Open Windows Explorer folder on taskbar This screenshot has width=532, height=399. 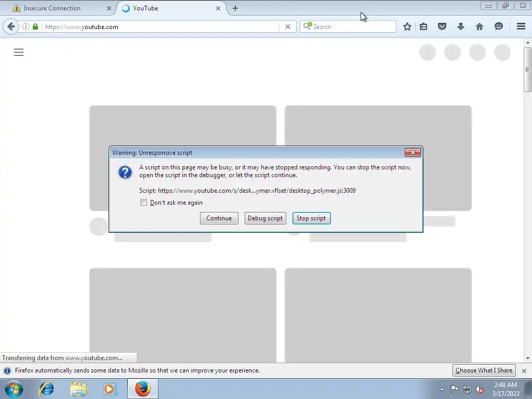pyautogui.click(x=78, y=389)
